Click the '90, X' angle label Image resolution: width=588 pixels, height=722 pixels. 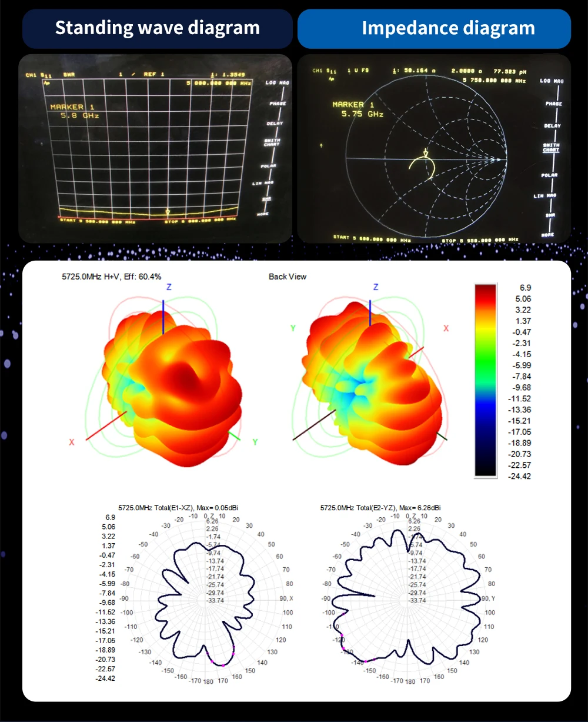[286, 598]
